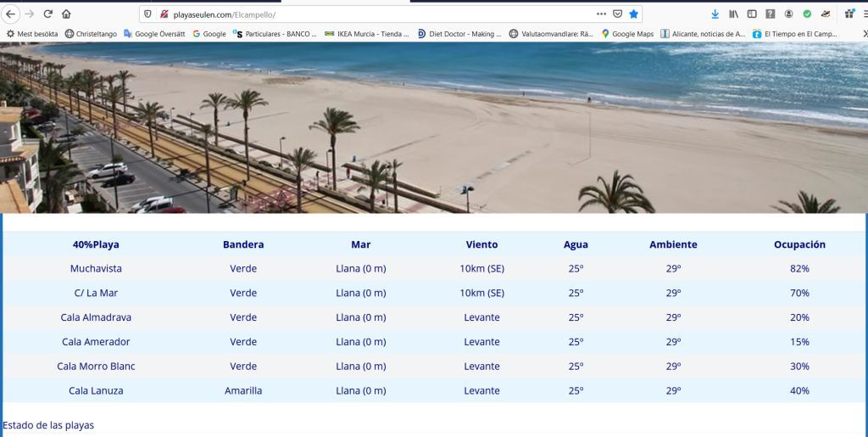Open page actions three-dot menu
Viewport: 868px width, 437px height.
[601, 14]
